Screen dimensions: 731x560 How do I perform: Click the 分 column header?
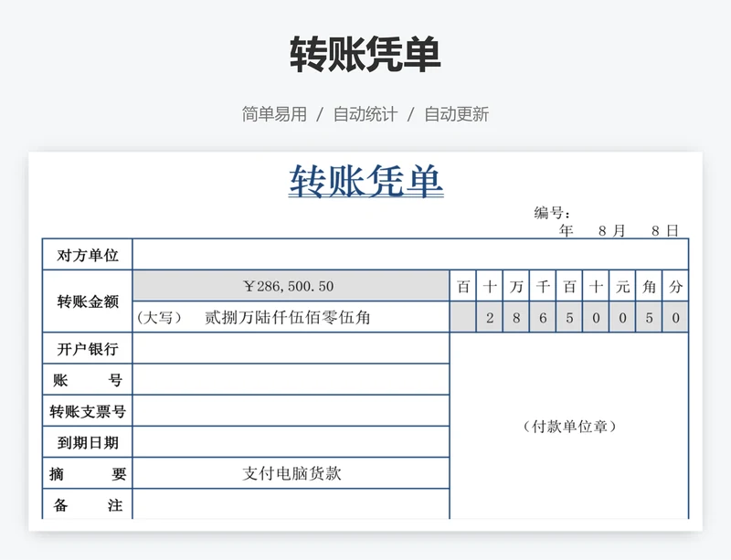point(675,286)
